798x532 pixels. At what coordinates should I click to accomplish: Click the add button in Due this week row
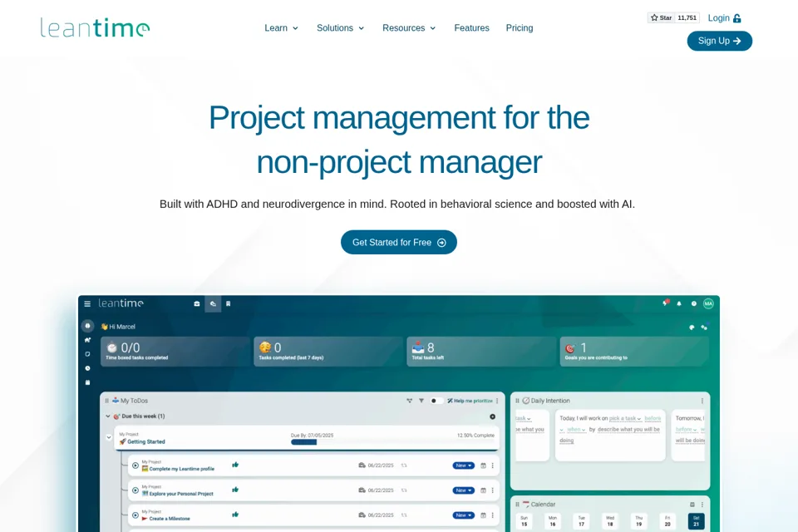(x=493, y=416)
